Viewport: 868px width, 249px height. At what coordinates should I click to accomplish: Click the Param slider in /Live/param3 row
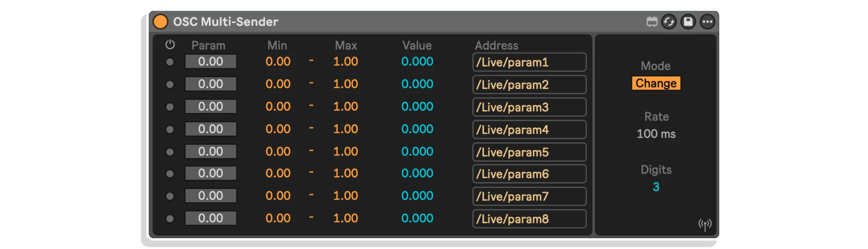coord(211,107)
